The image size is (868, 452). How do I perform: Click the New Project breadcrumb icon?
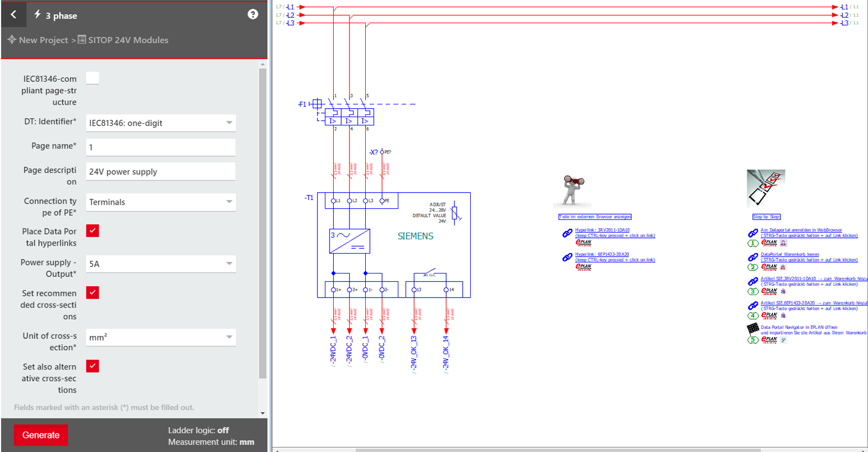pyautogui.click(x=12, y=39)
